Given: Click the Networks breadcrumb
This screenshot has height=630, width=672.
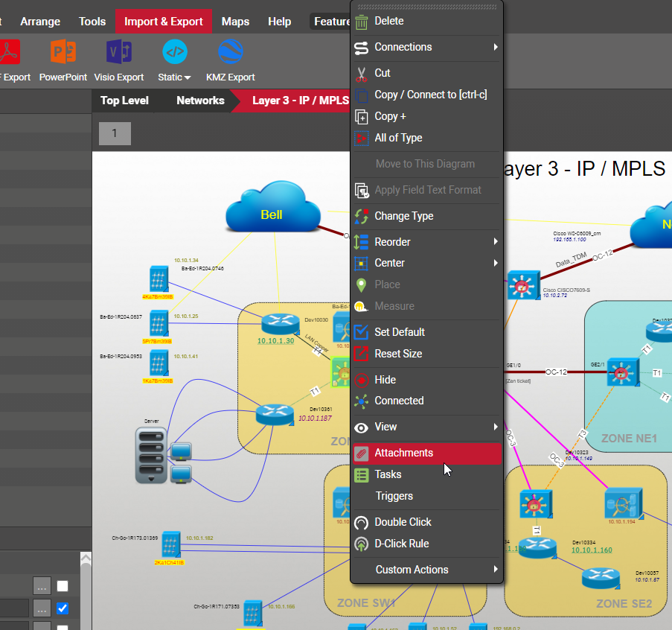Looking at the screenshot, I should [x=200, y=101].
